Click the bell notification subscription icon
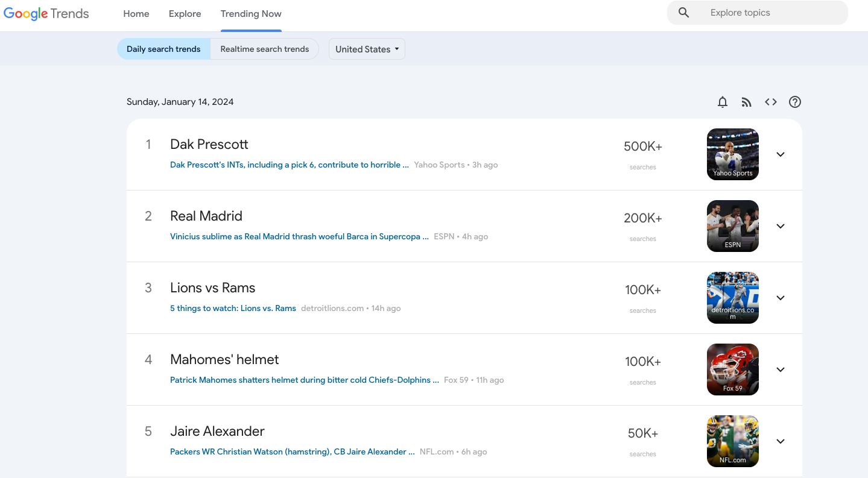Viewport: 868px width, 478px height. click(x=722, y=102)
